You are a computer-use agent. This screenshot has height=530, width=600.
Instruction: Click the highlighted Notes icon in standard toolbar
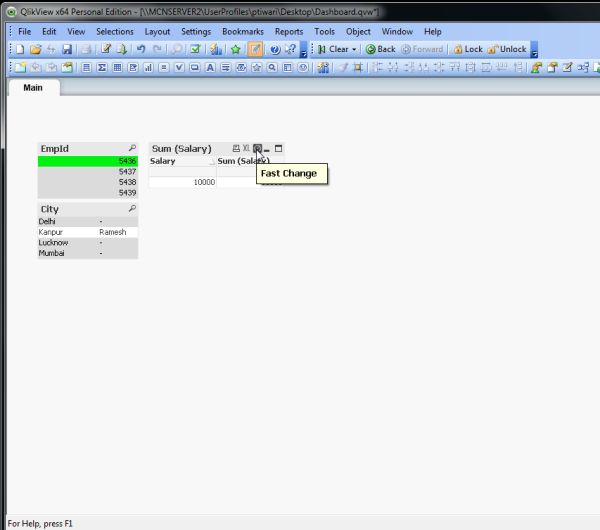[x=255, y=49]
